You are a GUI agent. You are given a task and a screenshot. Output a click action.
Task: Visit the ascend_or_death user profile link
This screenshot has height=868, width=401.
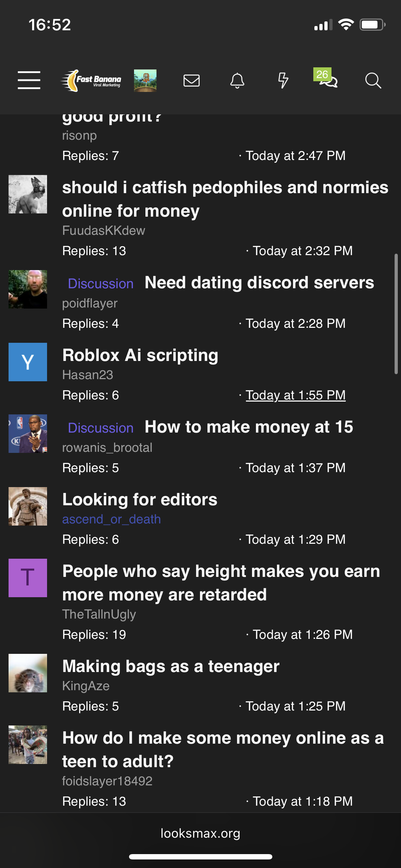pos(111,519)
